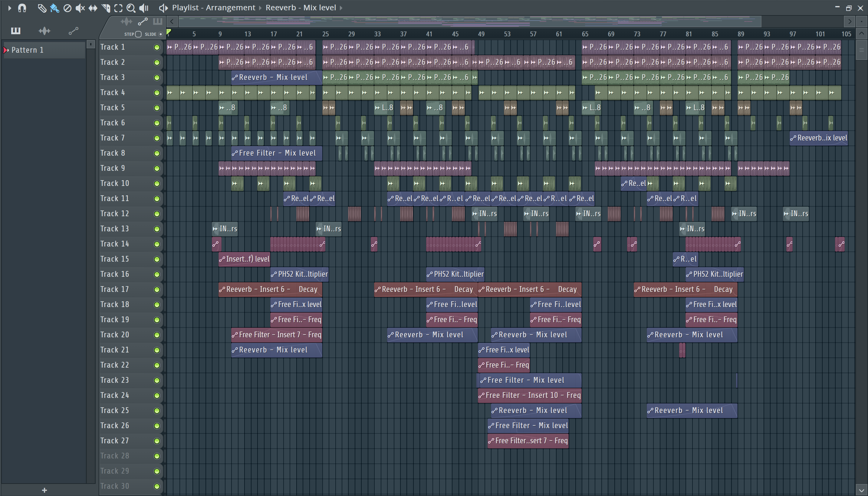Viewport: 868px width, 496px height.
Task: Select the Select marquee tool
Action: pyautogui.click(x=118, y=8)
